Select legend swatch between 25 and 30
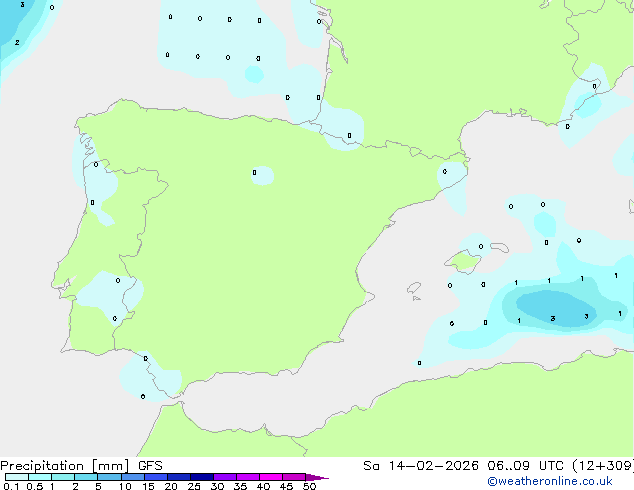This screenshot has width=634, height=490. click(202, 477)
